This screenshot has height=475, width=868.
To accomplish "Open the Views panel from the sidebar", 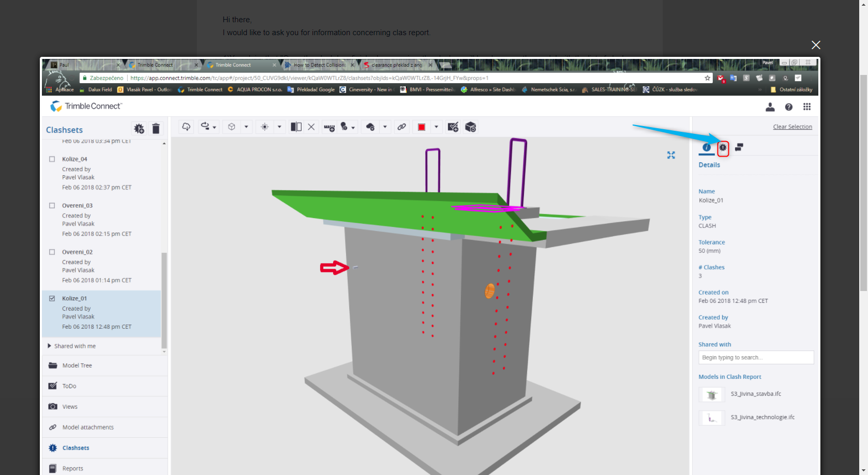I will 69,407.
